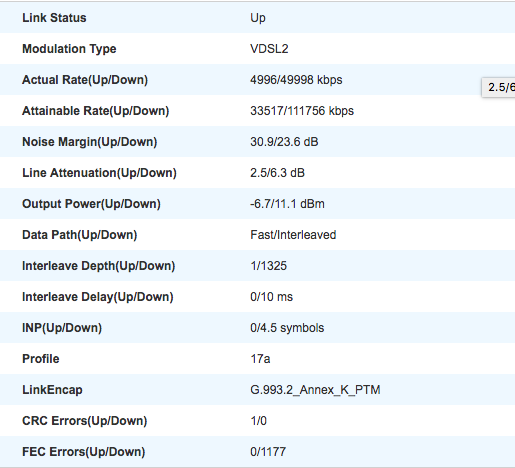The height and width of the screenshot is (468, 515).
Task: Select Attainable Rate value 33517/111756 kbps
Action: point(302,111)
